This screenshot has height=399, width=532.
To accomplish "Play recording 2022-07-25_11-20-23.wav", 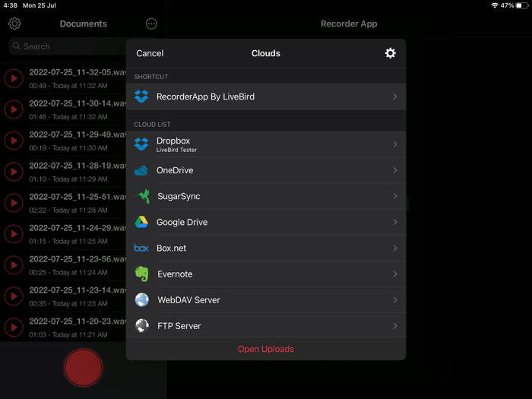I will 14,328.
